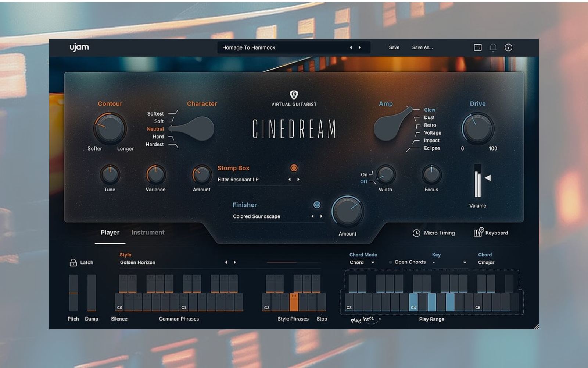Click the Amp selector paddle
This screenshot has width=588, height=368.
pos(392,124)
